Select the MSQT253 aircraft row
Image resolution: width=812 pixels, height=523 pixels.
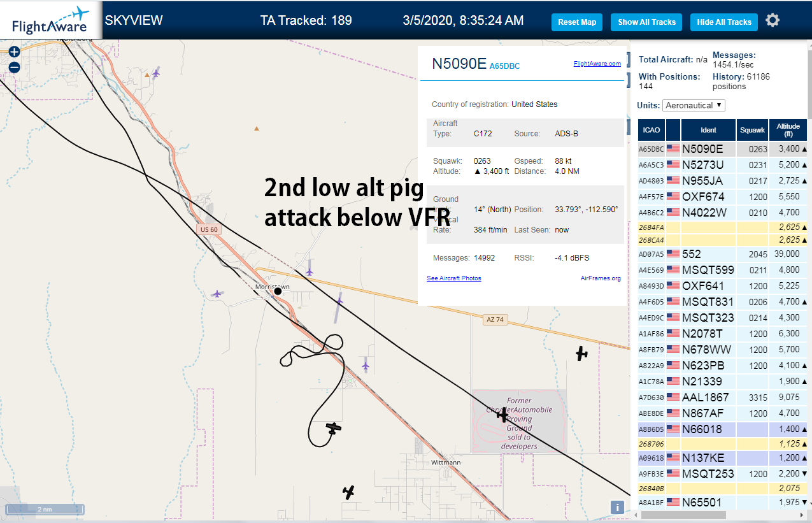(722, 474)
